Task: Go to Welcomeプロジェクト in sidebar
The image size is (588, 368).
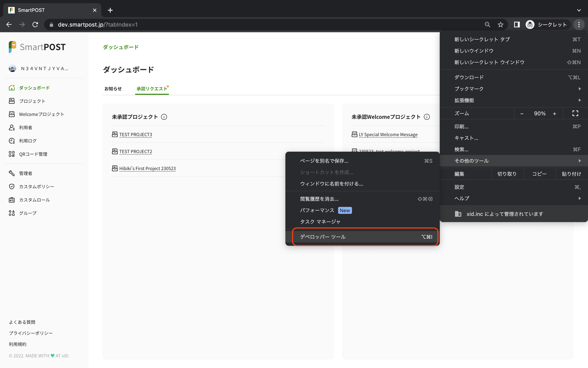Action: pos(41,114)
